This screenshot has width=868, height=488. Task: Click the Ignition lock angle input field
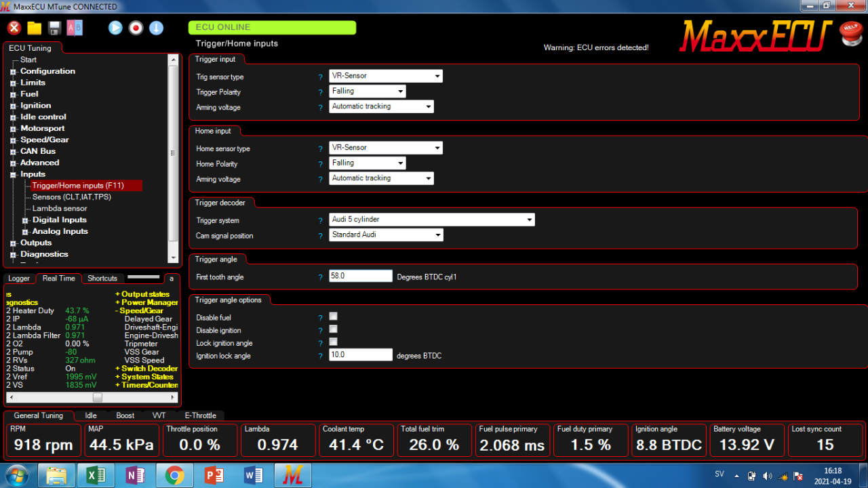361,355
